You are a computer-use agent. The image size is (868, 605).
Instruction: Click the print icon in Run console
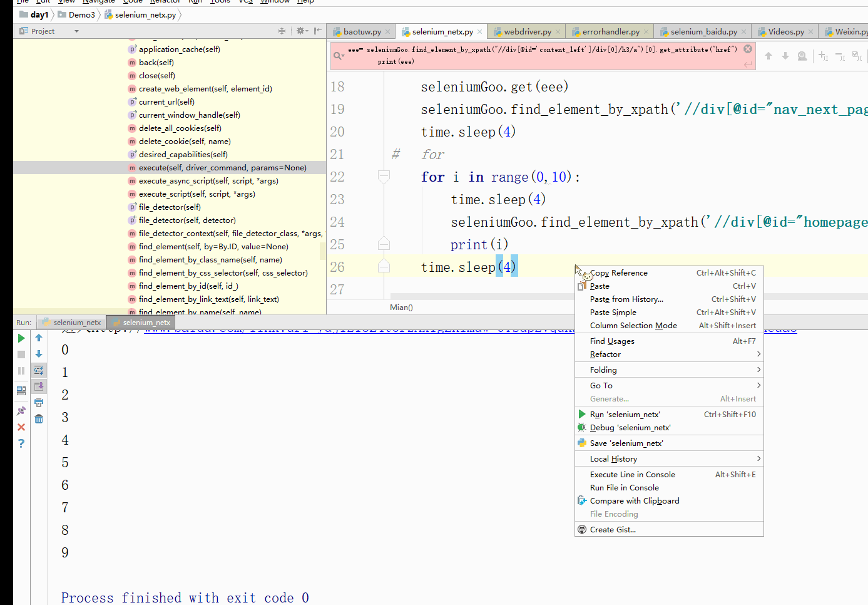(39, 403)
